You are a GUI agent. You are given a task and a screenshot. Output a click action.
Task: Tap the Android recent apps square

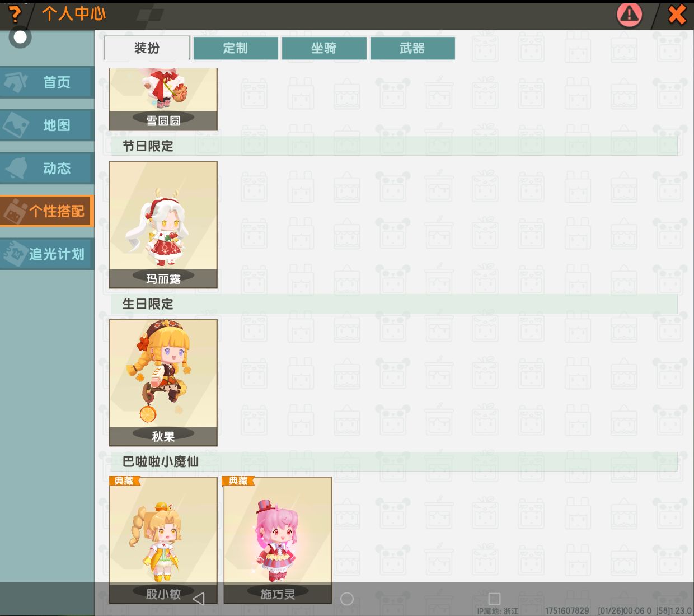494,599
